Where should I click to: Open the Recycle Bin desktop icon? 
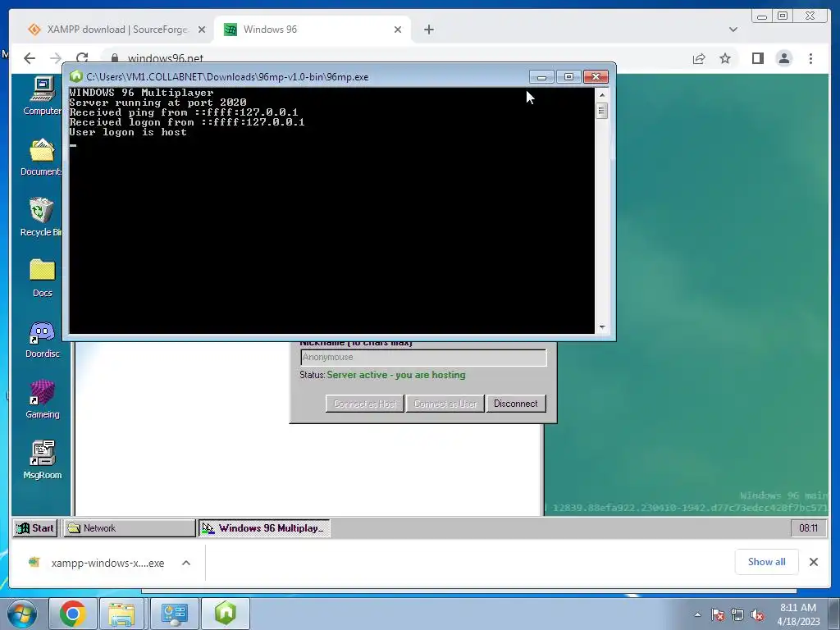[x=41, y=217]
